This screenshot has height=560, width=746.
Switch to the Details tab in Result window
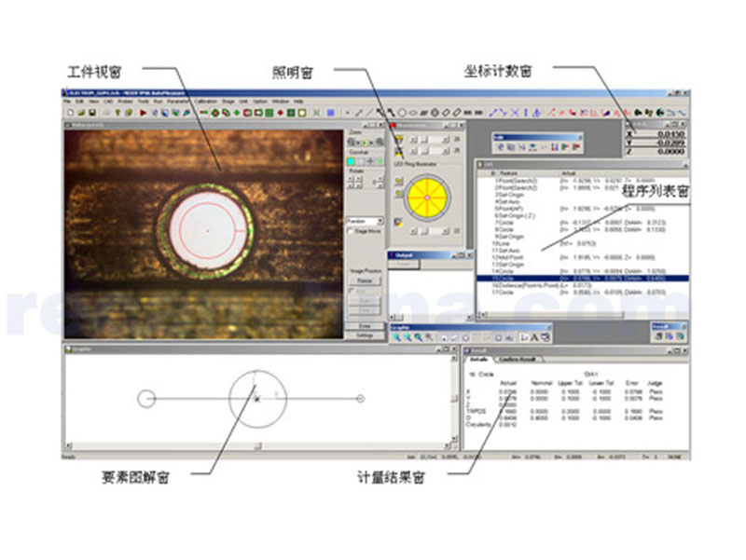pos(479,360)
